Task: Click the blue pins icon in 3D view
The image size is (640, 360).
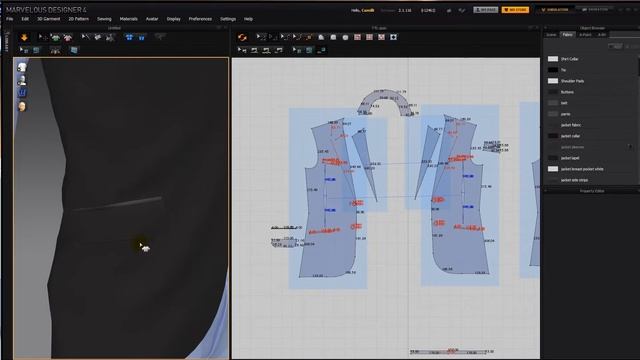Action: 22,93
